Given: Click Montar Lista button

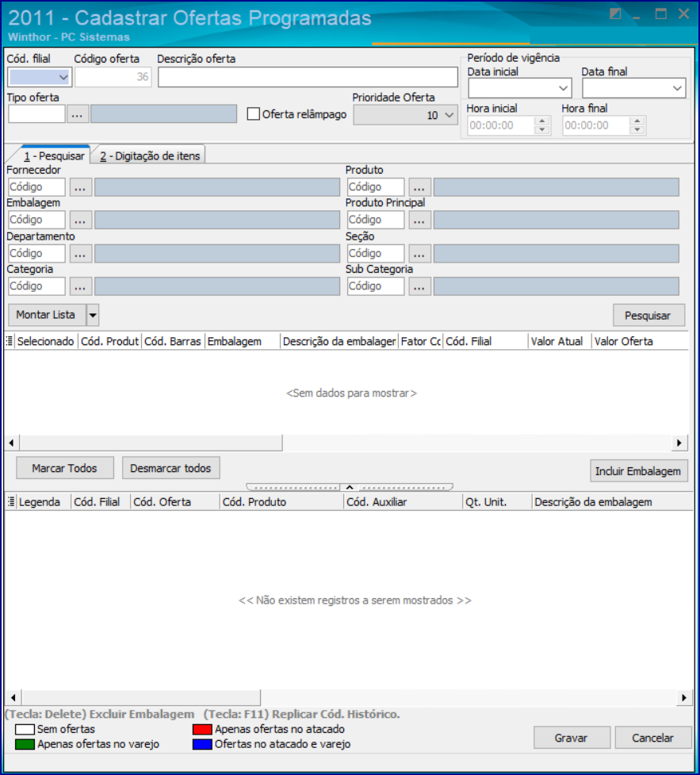Looking at the screenshot, I should click(45, 315).
